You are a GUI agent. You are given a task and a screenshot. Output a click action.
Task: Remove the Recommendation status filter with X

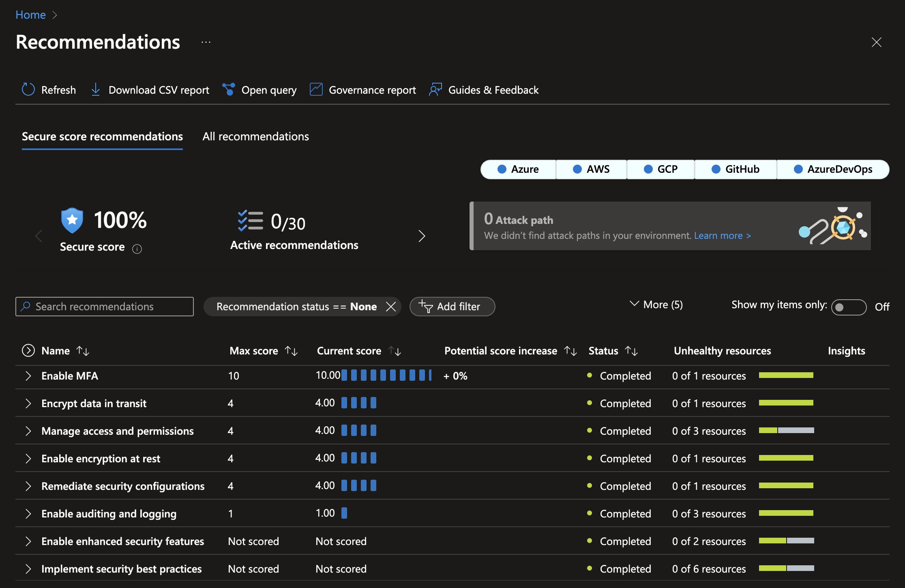click(x=391, y=307)
